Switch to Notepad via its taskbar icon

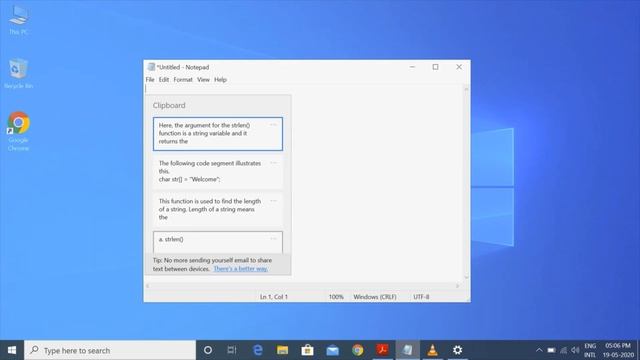tap(407, 350)
